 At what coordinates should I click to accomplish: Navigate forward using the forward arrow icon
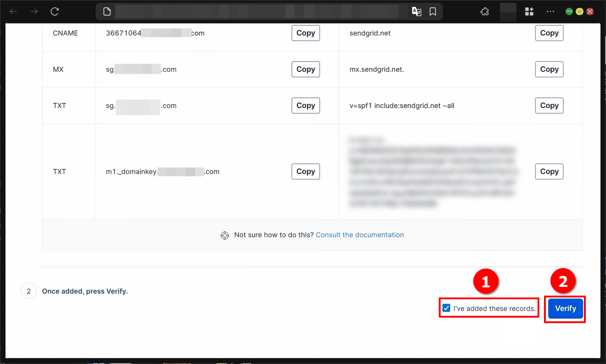click(x=33, y=11)
